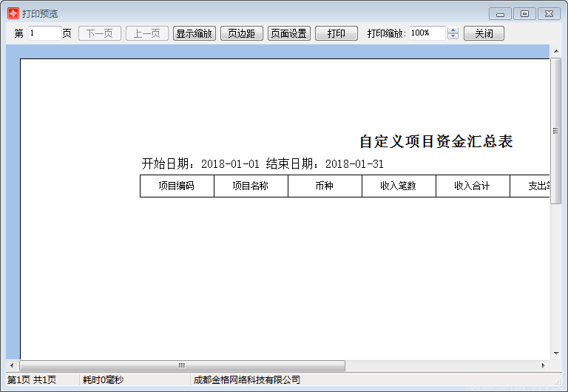Click the 打印缩放 100% input box
Screen dimensions: 568x392
pos(427,33)
